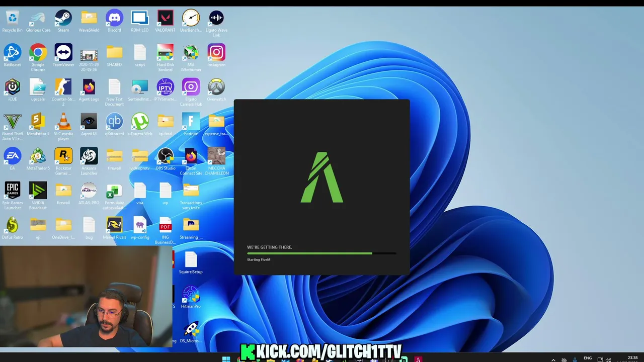Select the MetaTrader 5 icon
Viewport: 644px width, 362px height.
click(x=38, y=156)
